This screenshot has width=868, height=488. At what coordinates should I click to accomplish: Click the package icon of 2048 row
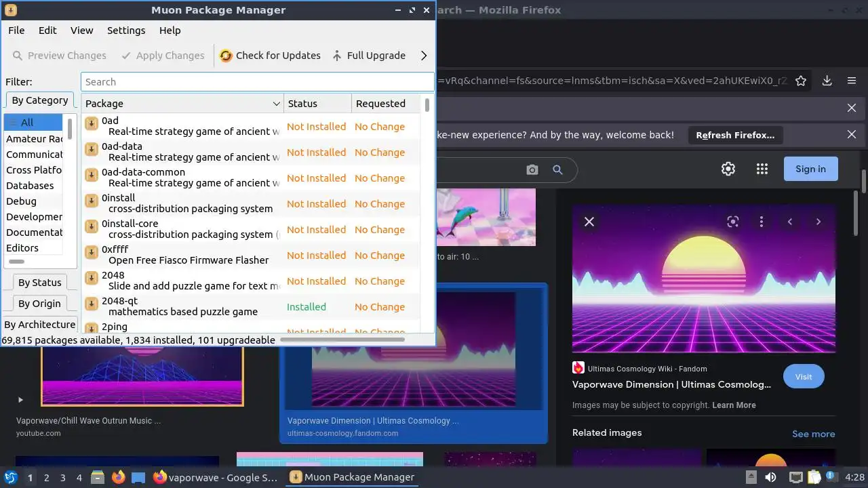[x=91, y=278]
